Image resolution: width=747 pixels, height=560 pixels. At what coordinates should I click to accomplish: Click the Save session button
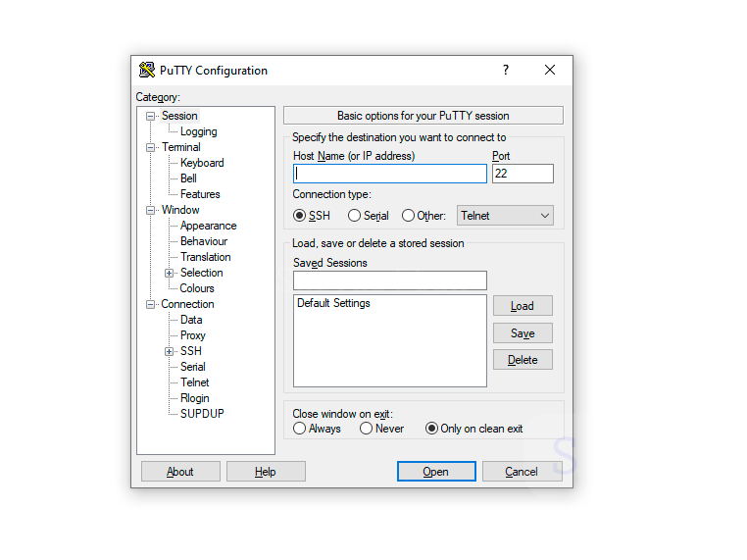pyautogui.click(x=523, y=333)
